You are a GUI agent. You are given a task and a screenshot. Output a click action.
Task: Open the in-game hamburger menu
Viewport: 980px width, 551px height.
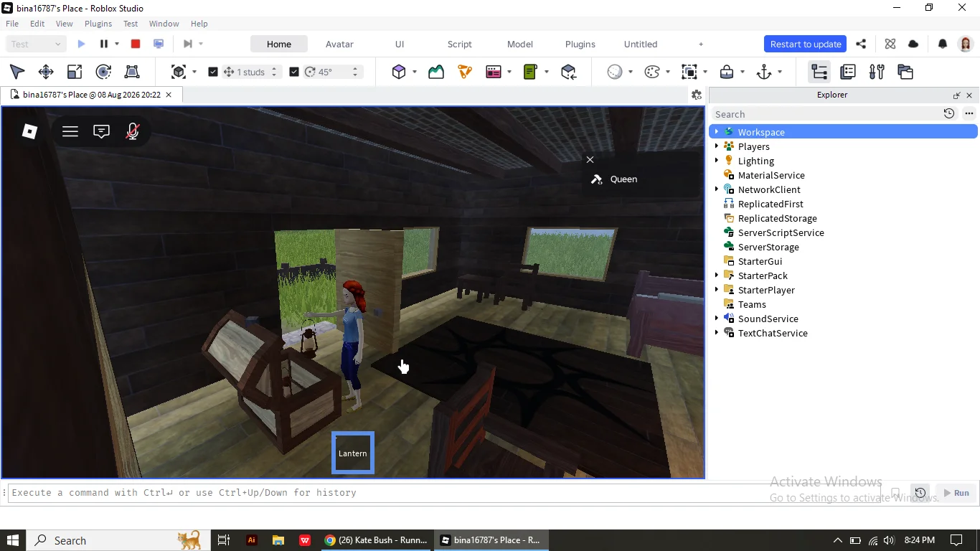coord(70,131)
